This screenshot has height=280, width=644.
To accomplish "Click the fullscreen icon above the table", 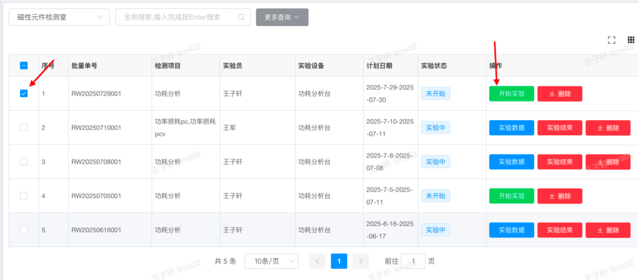I will 611,40.
